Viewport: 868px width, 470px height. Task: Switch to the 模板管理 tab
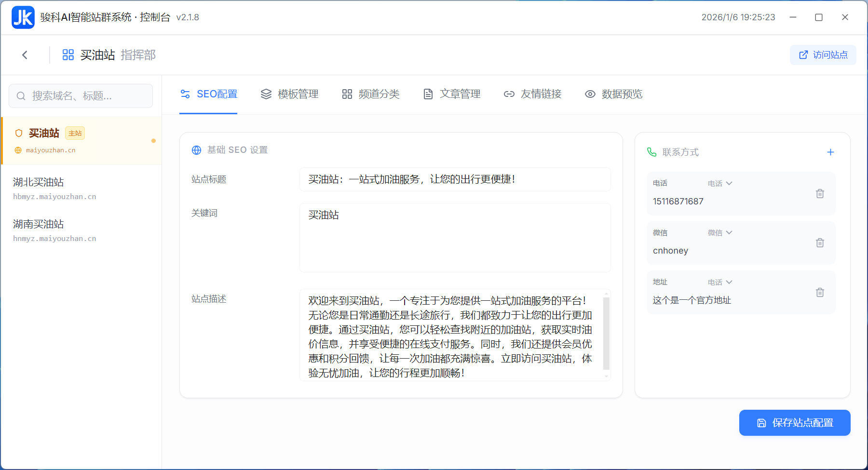point(289,94)
